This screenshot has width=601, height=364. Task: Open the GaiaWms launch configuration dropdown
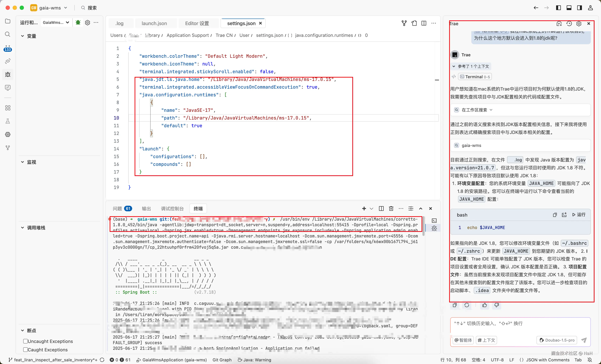pos(56,22)
